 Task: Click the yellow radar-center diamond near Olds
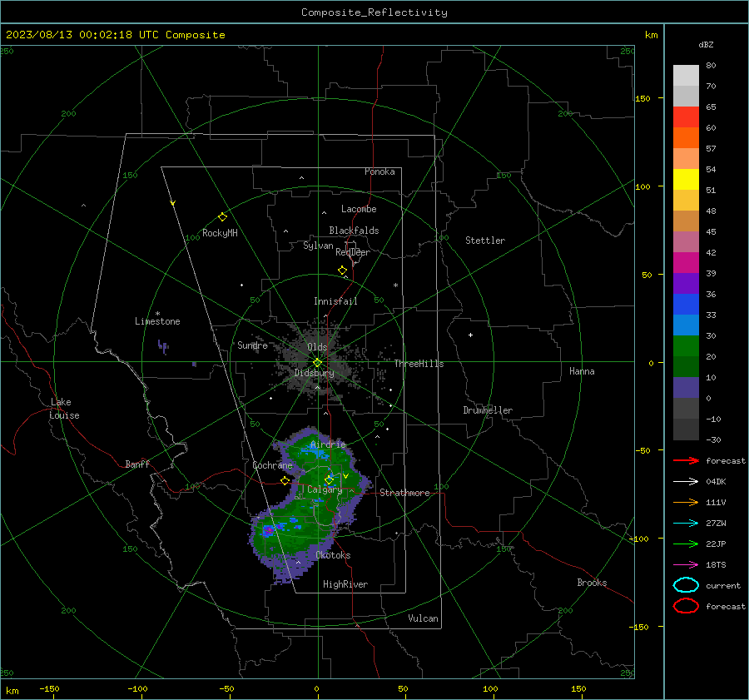318,362
